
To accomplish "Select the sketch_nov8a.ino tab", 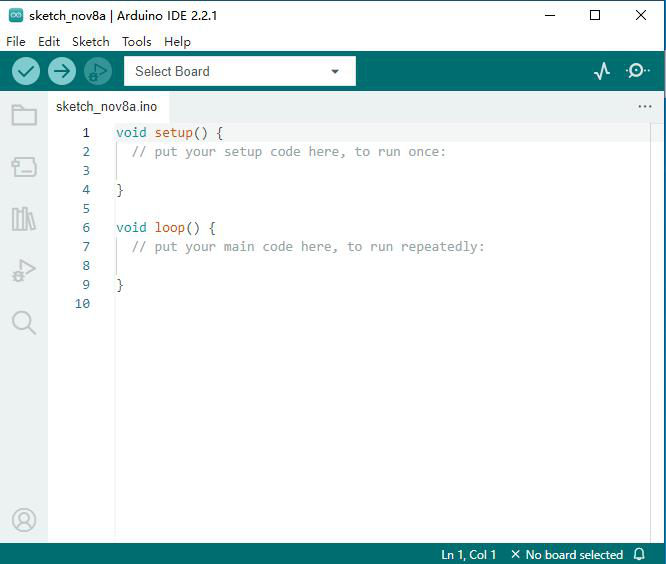I will tap(107, 107).
